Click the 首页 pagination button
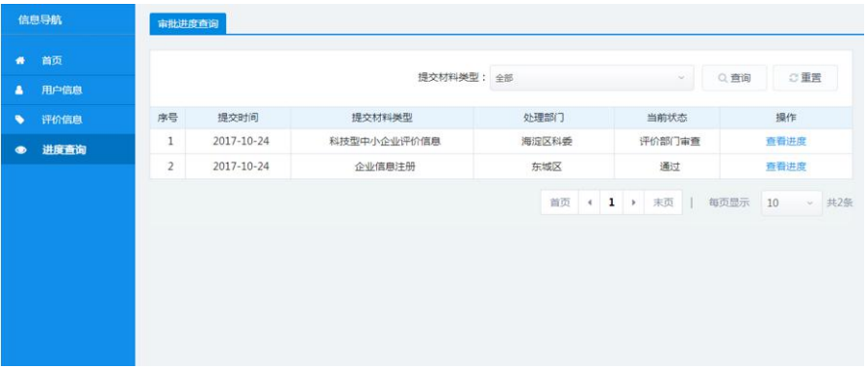The image size is (868, 369). (559, 203)
